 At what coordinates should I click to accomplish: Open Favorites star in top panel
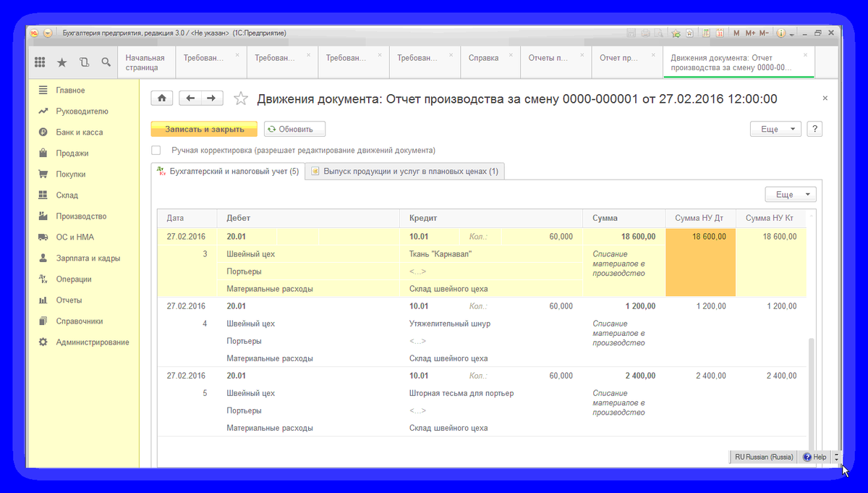61,62
